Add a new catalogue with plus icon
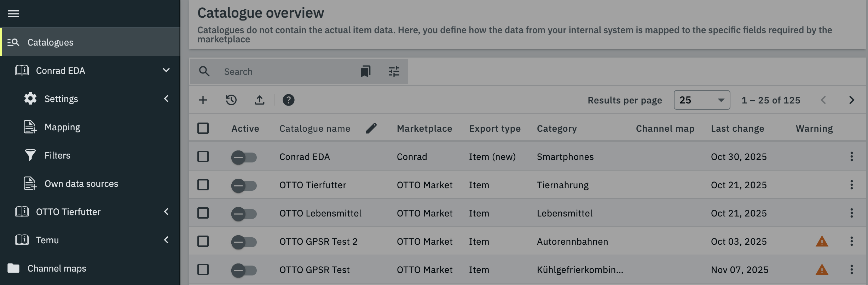This screenshot has width=868, height=285. click(203, 100)
